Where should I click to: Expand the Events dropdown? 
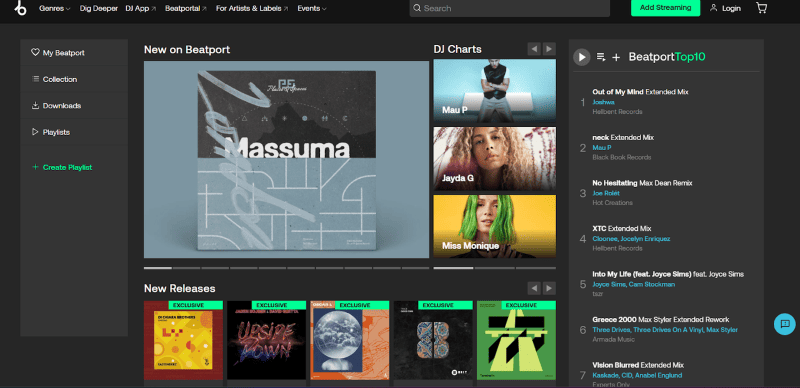(x=312, y=8)
